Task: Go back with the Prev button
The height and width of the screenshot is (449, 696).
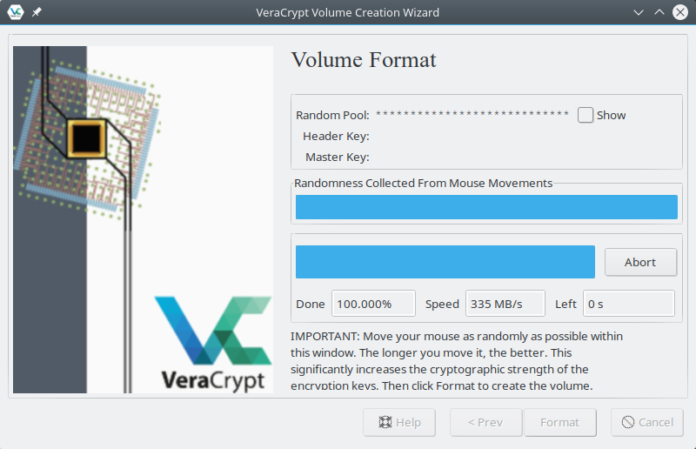Action: (486, 422)
